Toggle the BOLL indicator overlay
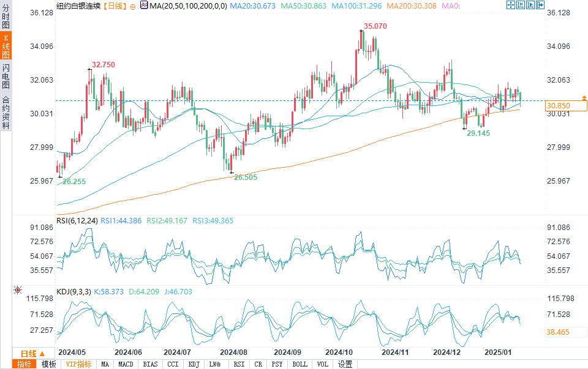This screenshot has width=588, height=369. pos(300,364)
